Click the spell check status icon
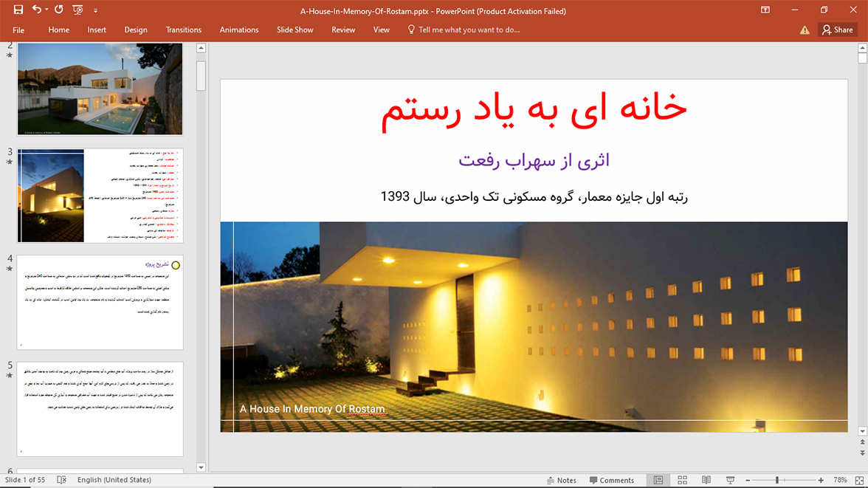This screenshot has height=488, width=868. click(x=61, y=480)
